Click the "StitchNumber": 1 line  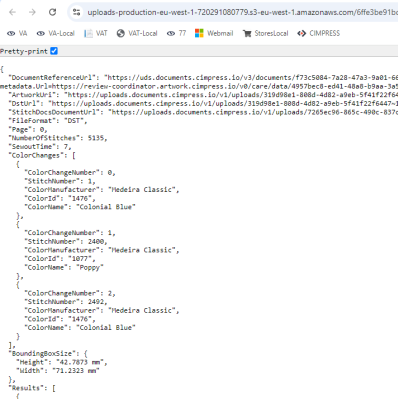point(60,181)
